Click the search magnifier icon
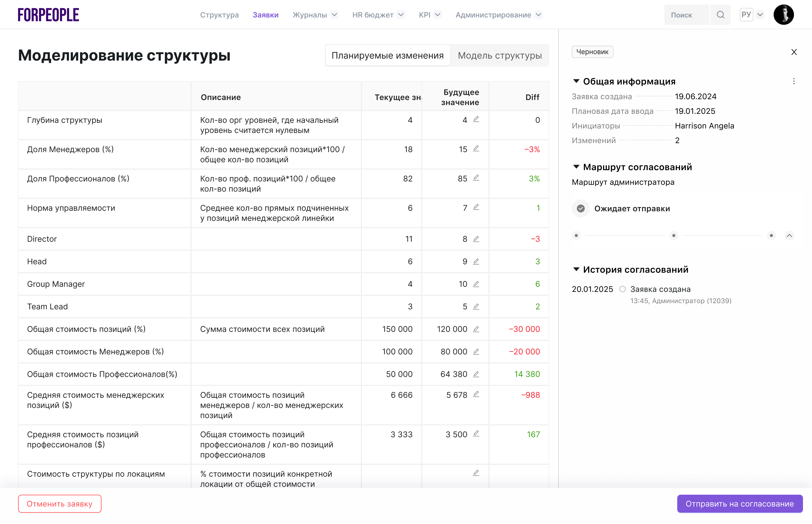812x524 pixels. [720, 15]
